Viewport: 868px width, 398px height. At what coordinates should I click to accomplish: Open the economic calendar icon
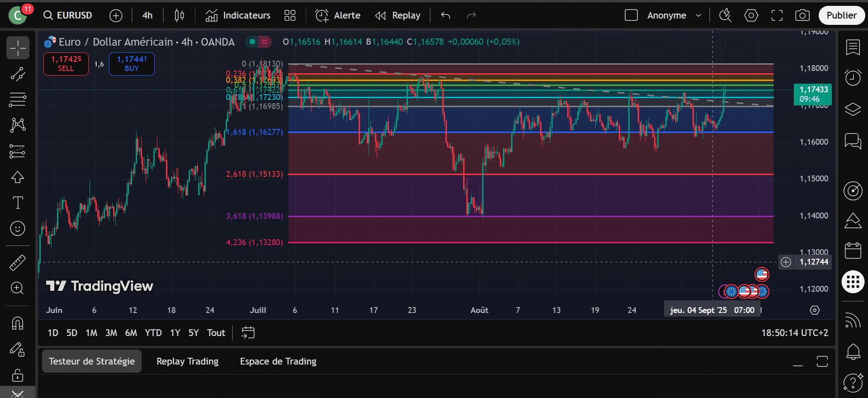[x=853, y=250]
